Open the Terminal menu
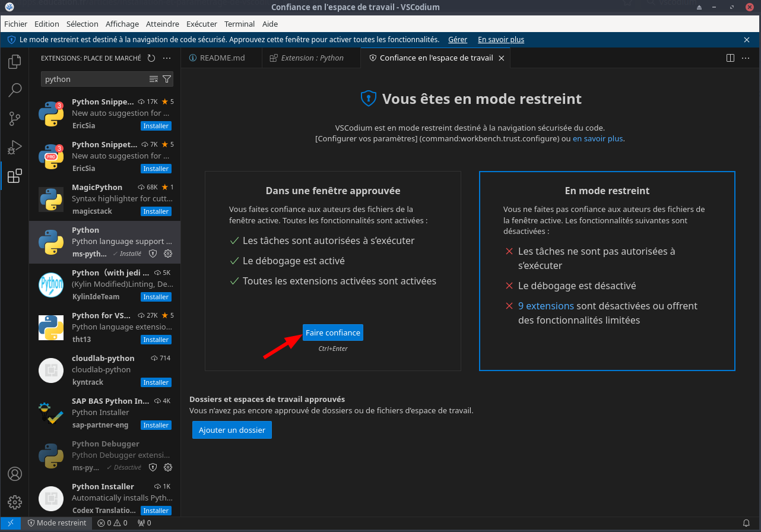This screenshot has height=532, width=761. [239, 24]
